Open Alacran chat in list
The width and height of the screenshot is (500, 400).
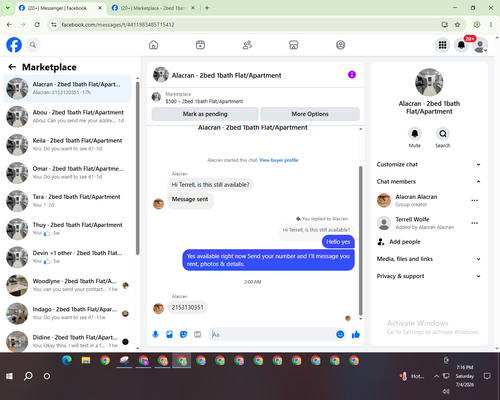(x=67, y=89)
